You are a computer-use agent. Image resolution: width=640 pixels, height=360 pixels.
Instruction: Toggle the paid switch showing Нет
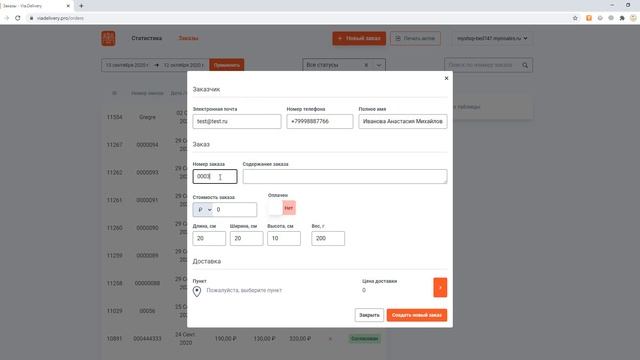[x=282, y=208]
